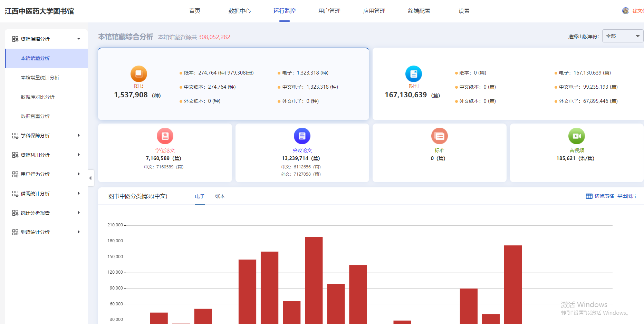Open the 数据中心 top navigation item
Image resolution: width=644 pixels, height=324 pixels.
(239, 11)
